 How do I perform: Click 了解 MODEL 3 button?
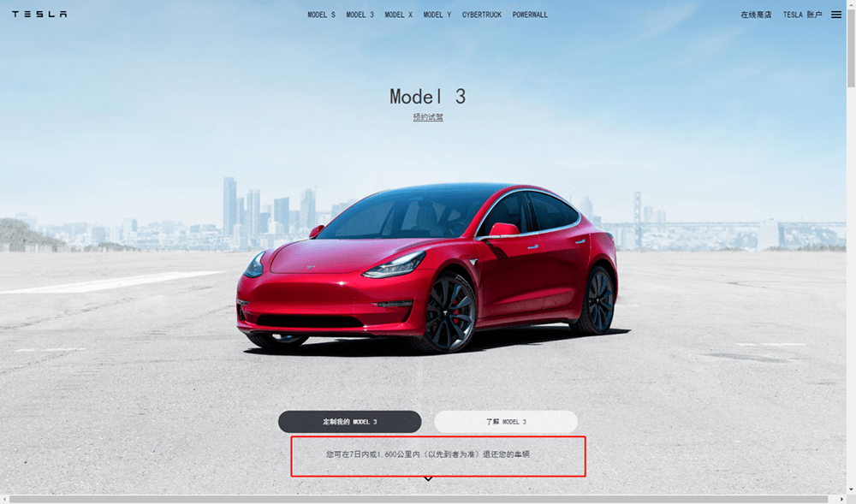(x=506, y=422)
